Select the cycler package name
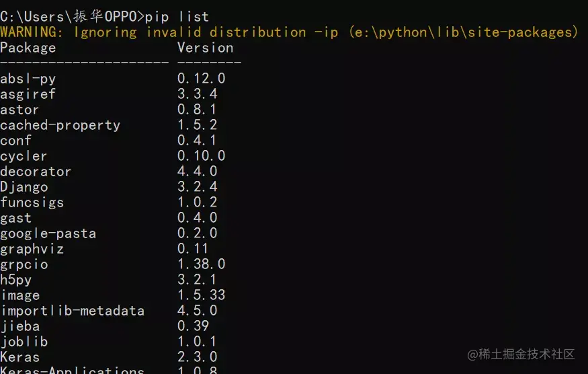The width and height of the screenshot is (588, 374). (24, 156)
